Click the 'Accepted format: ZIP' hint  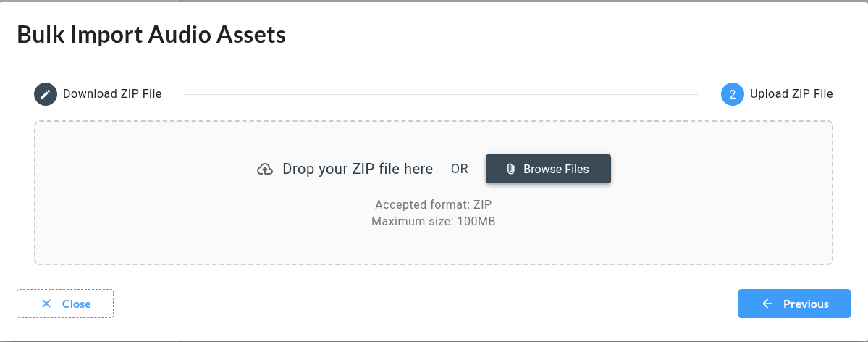pyautogui.click(x=433, y=205)
